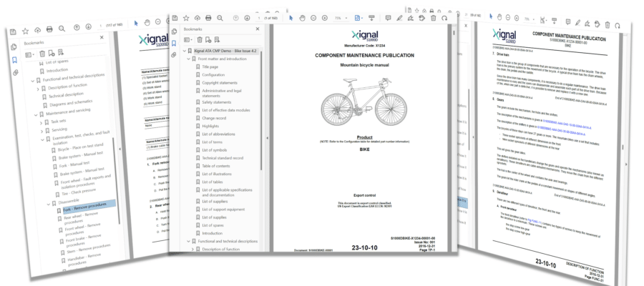Open List of suppliers bookmark
The width and height of the screenshot is (644, 286).
pyautogui.click(x=215, y=202)
